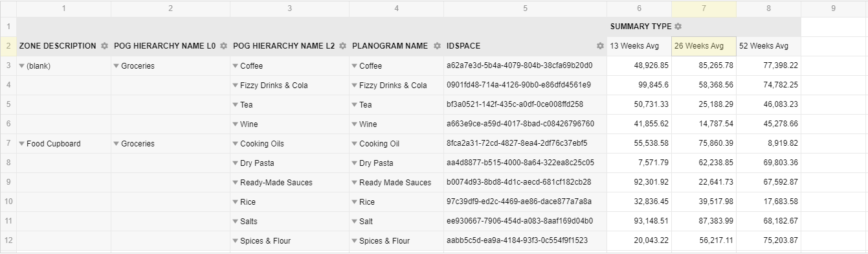Select the 52 Weeks Avg column header
The height and width of the screenshot is (254, 868).
[768, 46]
